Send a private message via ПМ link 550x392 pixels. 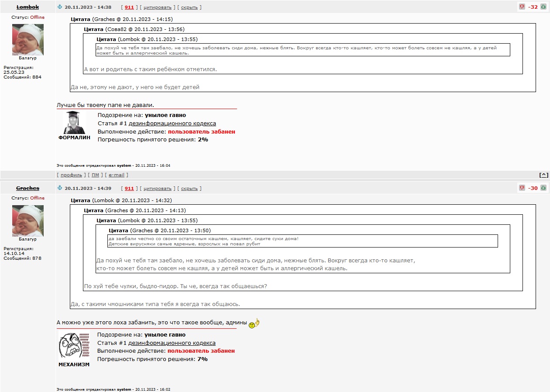coord(95,175)
